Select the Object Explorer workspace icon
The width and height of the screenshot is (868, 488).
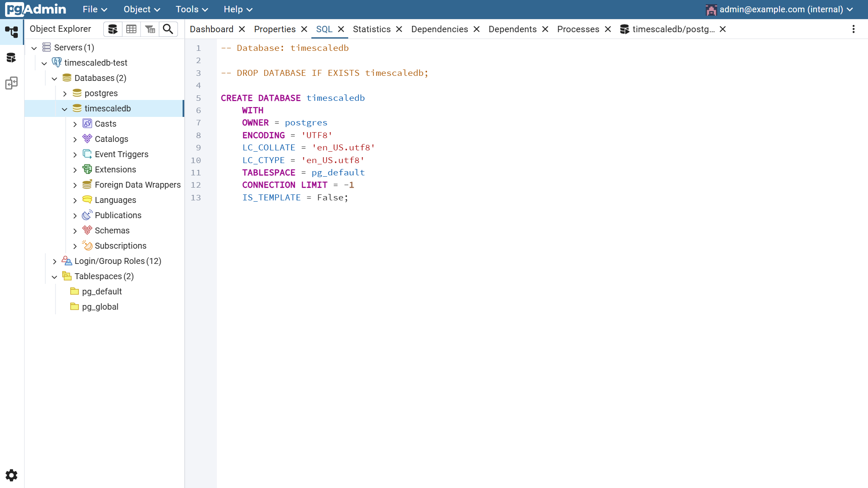coord(11,32)
